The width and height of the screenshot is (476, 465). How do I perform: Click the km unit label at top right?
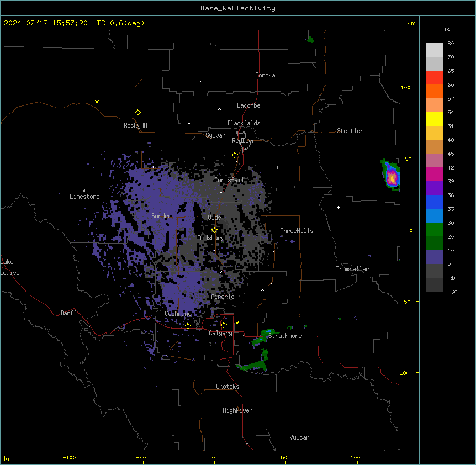click(411, 23)
